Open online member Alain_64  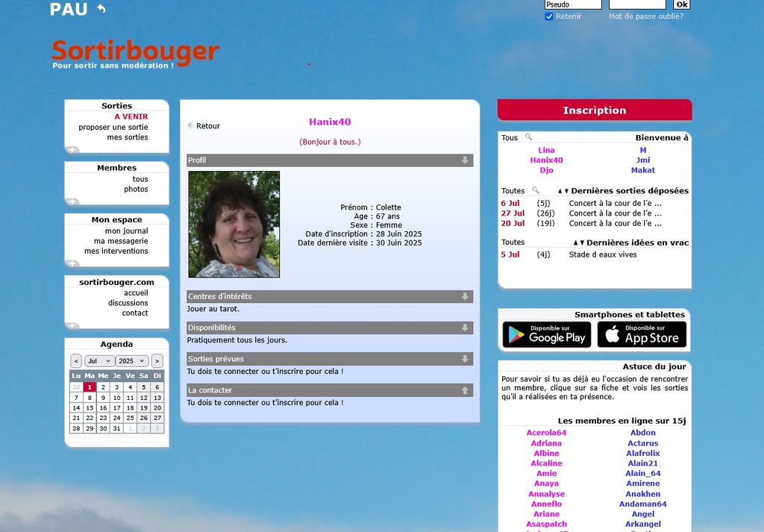[x=642, y=473]
